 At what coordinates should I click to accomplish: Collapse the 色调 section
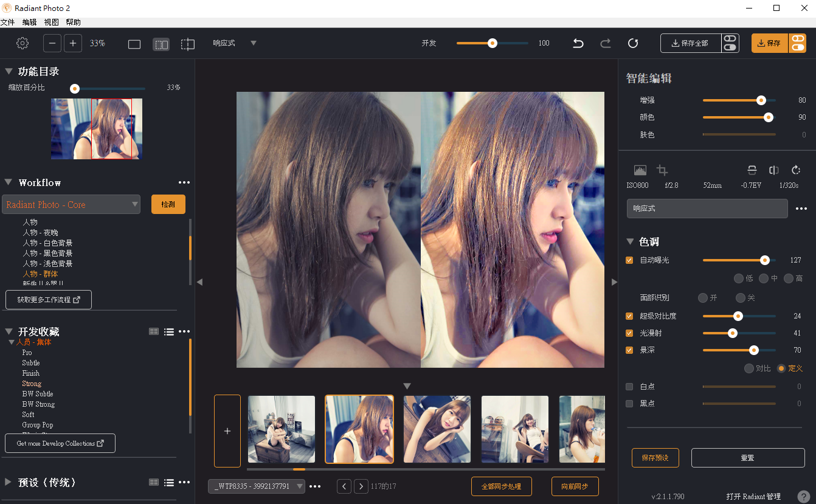pos(630,242)
